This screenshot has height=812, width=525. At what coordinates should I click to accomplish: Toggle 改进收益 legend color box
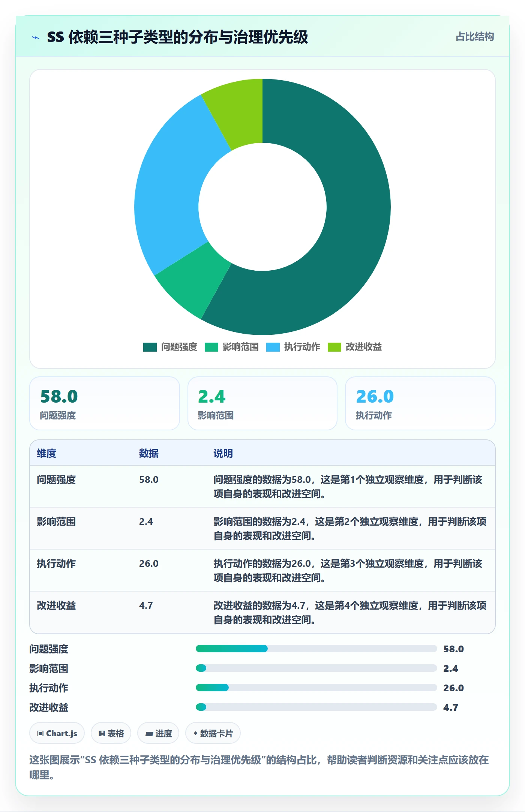coord(334,347)
